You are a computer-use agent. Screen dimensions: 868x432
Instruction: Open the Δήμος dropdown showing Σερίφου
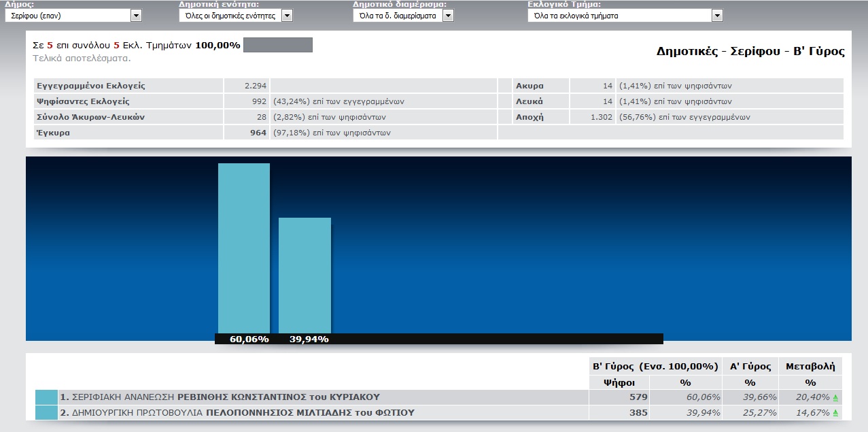[x=73, y=15]
